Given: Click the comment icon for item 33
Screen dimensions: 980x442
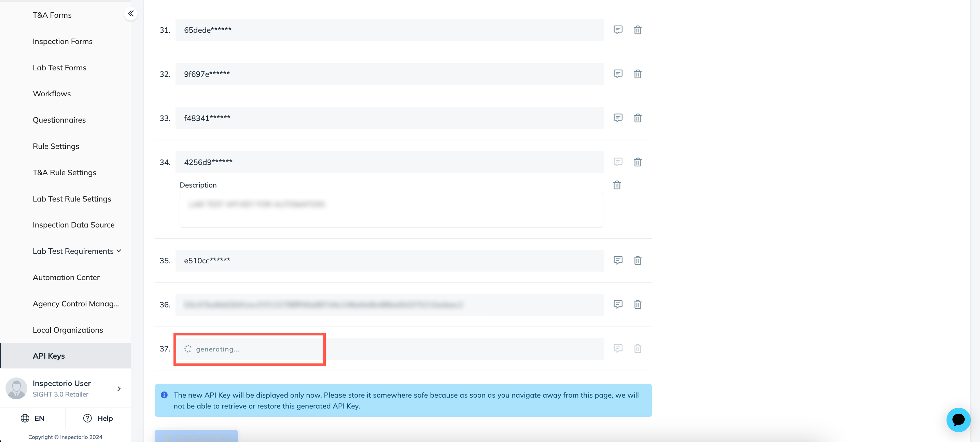Looking at the screenshot, I should point(618,118).
